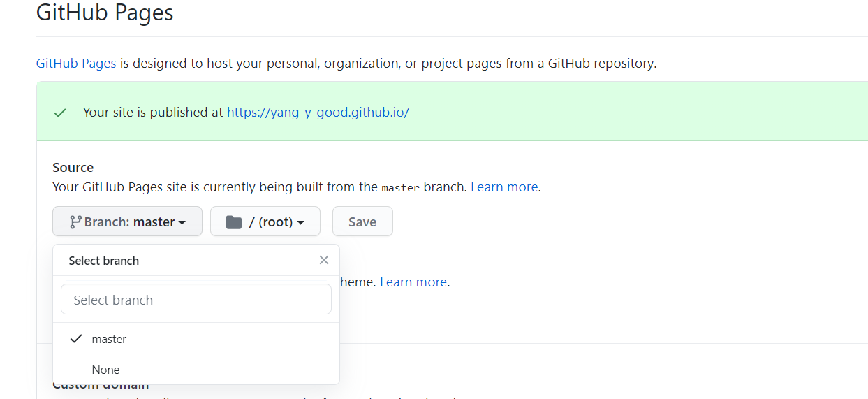
Task: Select the master branch option
Action: 196,338
